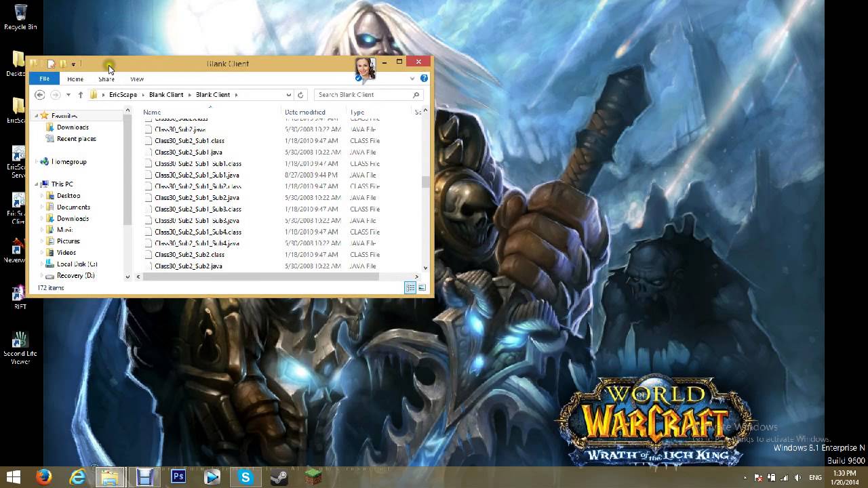
Task: Launch the RIFT desktop shortcut
Action: tap(20, 296)
